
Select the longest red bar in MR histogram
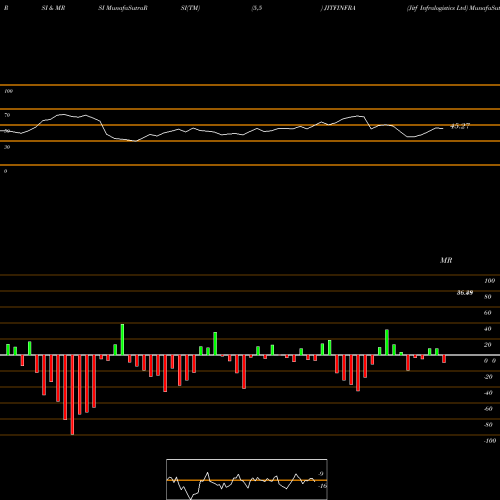pyautogui.click(x=72, y=395)
